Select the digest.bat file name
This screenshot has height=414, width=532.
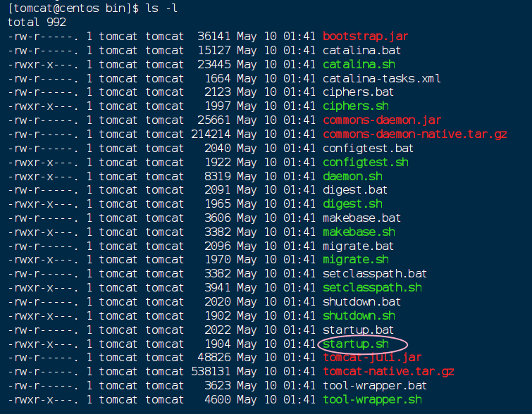355,190
